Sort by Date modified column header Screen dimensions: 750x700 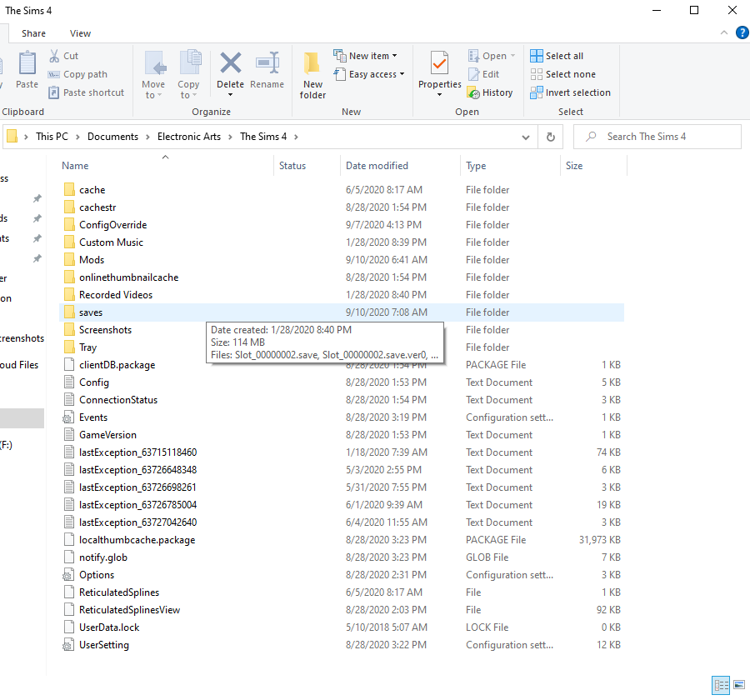377,166
